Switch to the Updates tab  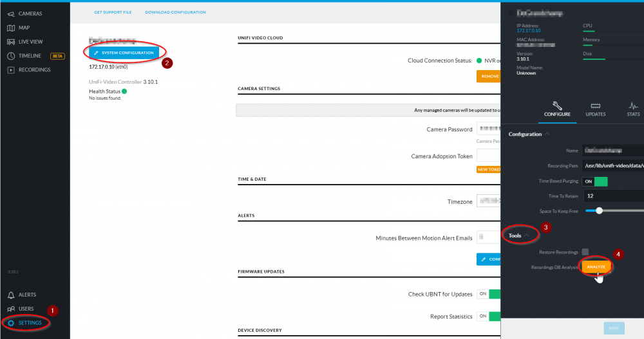(x=595, y=110)
